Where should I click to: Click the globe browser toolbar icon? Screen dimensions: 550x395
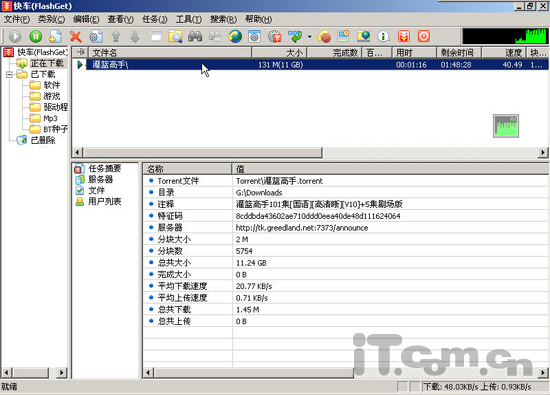(x=235, y=36)
